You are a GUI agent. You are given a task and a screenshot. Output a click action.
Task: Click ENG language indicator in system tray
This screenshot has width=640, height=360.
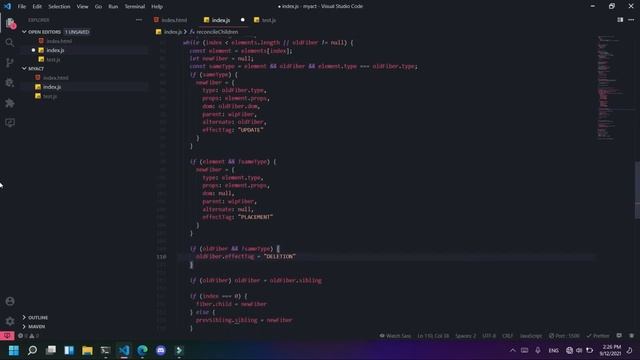point(553,350)
